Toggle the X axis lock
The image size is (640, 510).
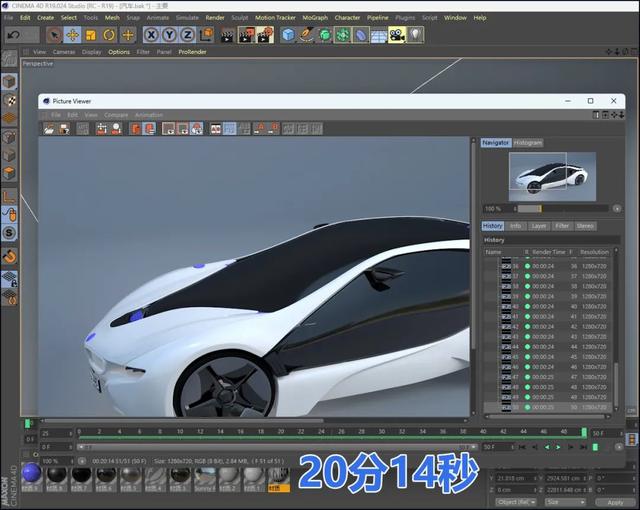pos(151,35)
